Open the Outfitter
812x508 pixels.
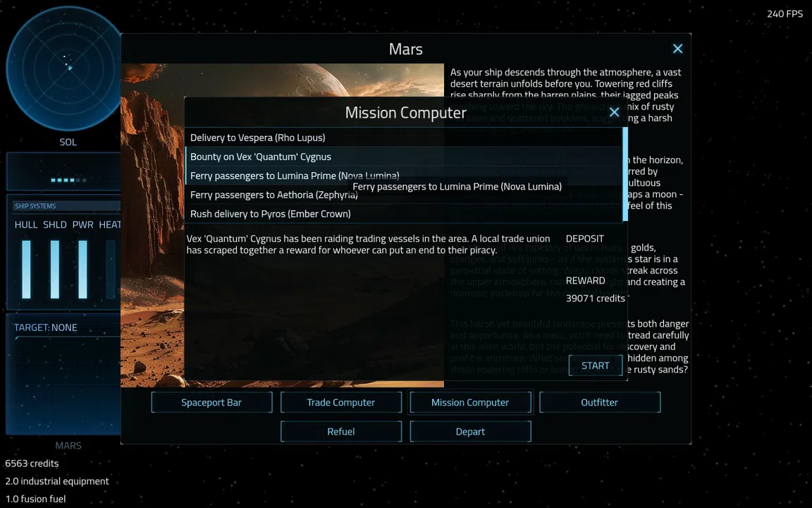[600, 402]
